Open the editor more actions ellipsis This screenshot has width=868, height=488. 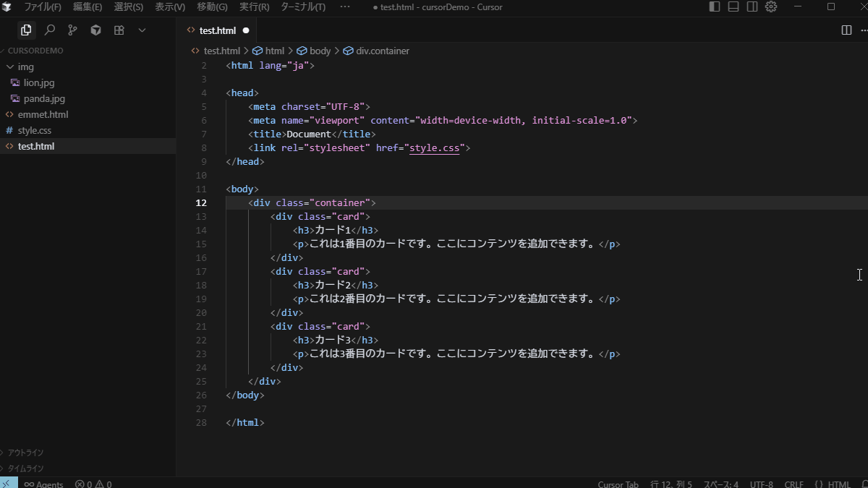(864, 30)
